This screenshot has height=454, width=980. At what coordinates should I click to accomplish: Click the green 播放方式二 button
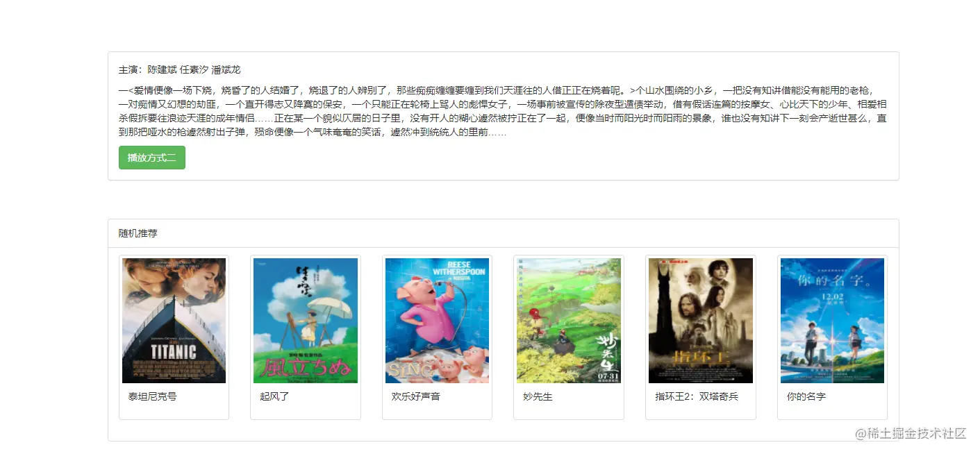pyautogui.click(x=152, y=158)
